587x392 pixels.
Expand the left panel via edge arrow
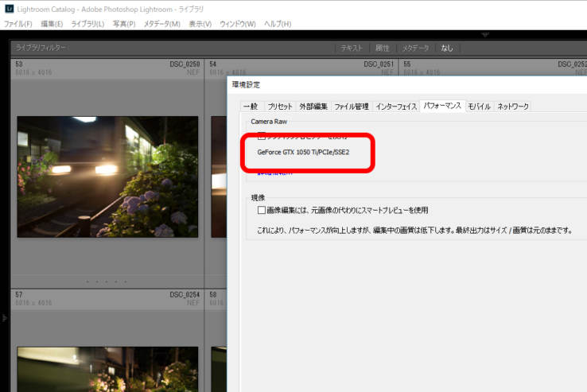tap(4, 317)
